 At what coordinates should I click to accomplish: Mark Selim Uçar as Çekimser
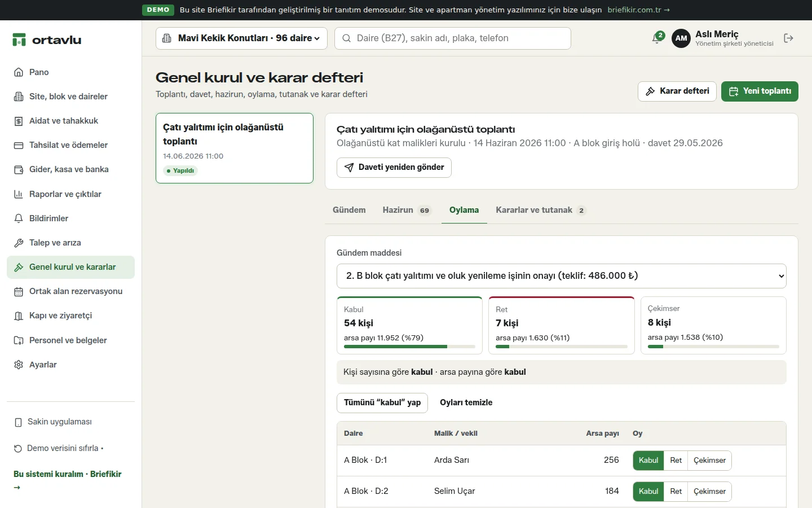tap(709, 491)
